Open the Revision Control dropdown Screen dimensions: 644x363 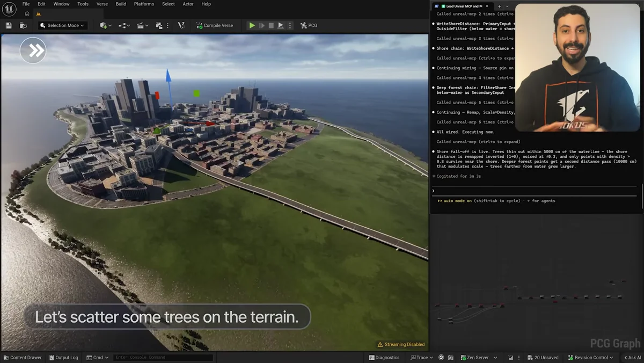pos(590,357)
